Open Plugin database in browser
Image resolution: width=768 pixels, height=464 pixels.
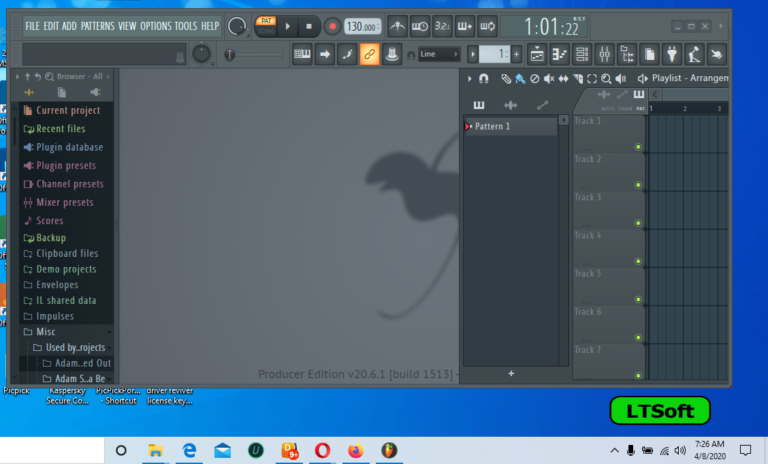(x=70, y=147)
